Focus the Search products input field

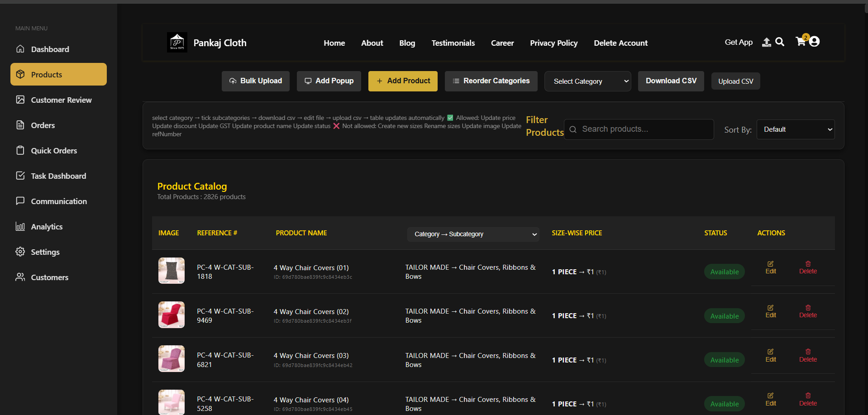pos(639,129)
